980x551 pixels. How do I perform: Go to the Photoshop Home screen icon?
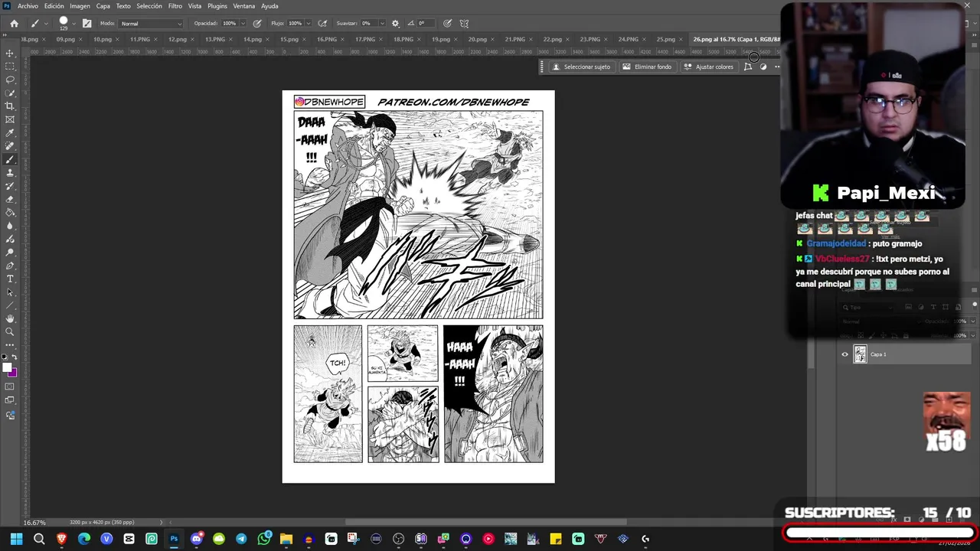pos(14,24)
